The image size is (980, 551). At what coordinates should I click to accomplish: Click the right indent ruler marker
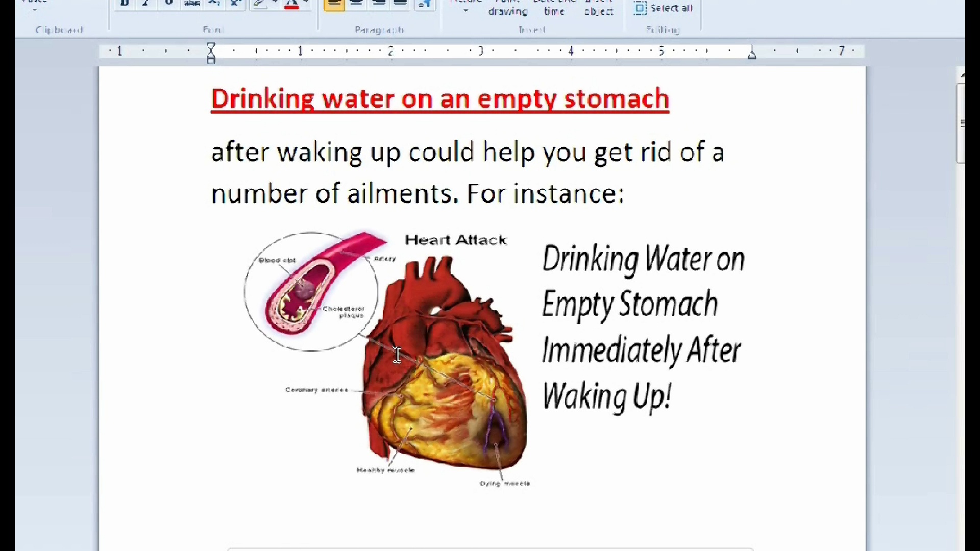[x=751, y=54]
